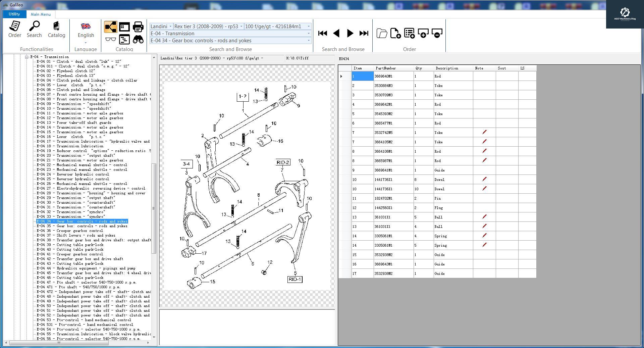Select the table view icon in Catalog group
The width and height of the screenshot is (644, 348).
coord(124,27)
